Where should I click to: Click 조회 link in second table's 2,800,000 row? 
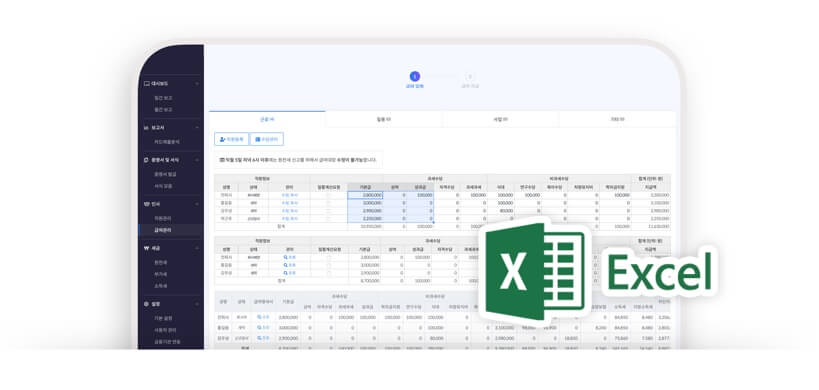290,257
